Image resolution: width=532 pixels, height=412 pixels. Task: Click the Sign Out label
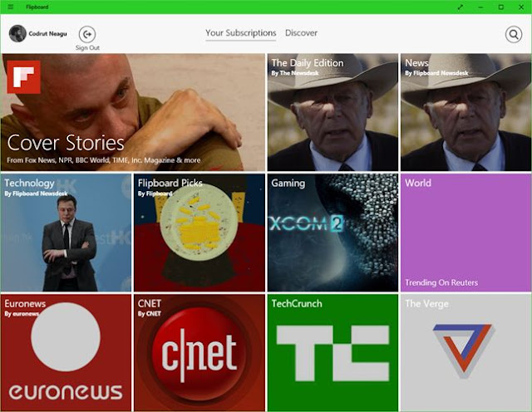87,48
